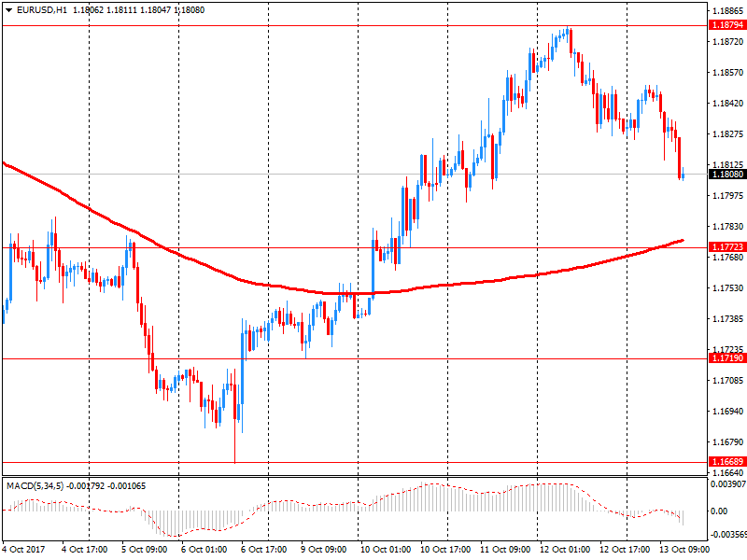This screenshot has width=747, height=560.
Task: Click the 1.17975 price scale value
Action: point(728,196)
